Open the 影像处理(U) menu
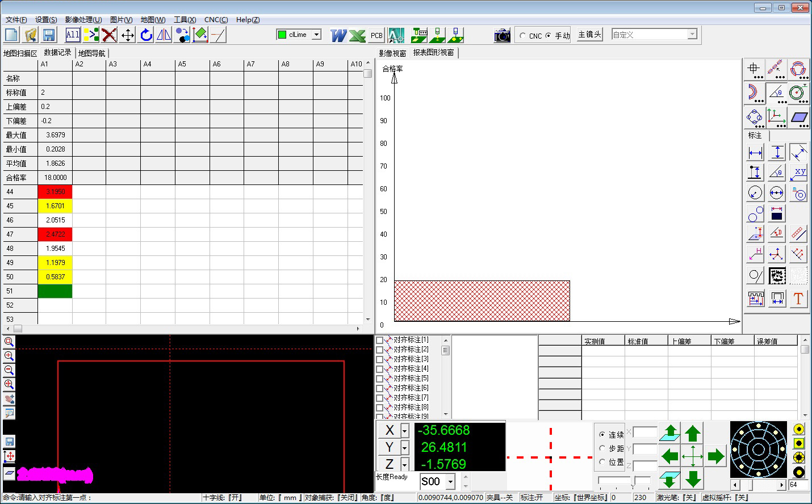This screenshot has height=504, width=812. coord(83,20)
